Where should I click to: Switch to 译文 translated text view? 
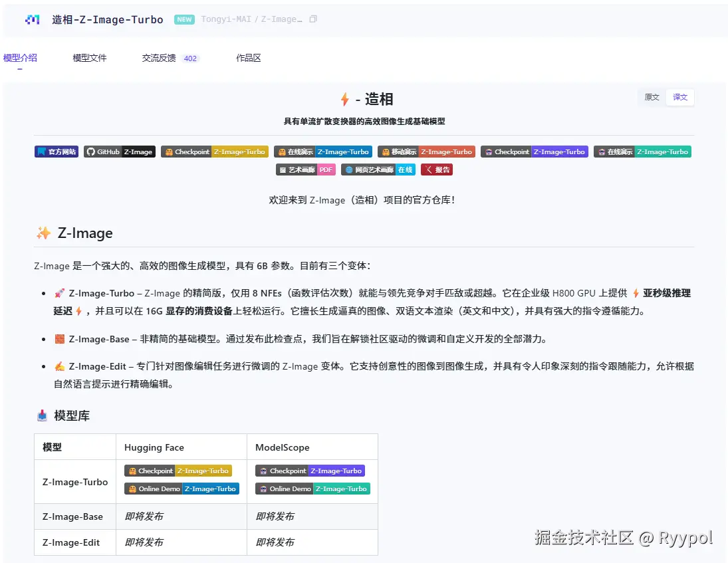679,97
